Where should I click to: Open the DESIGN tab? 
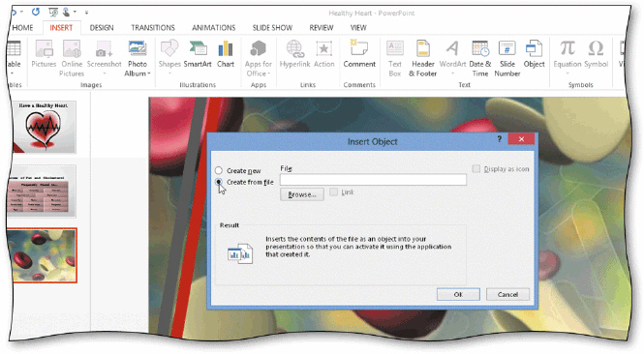tap(102, 28)
